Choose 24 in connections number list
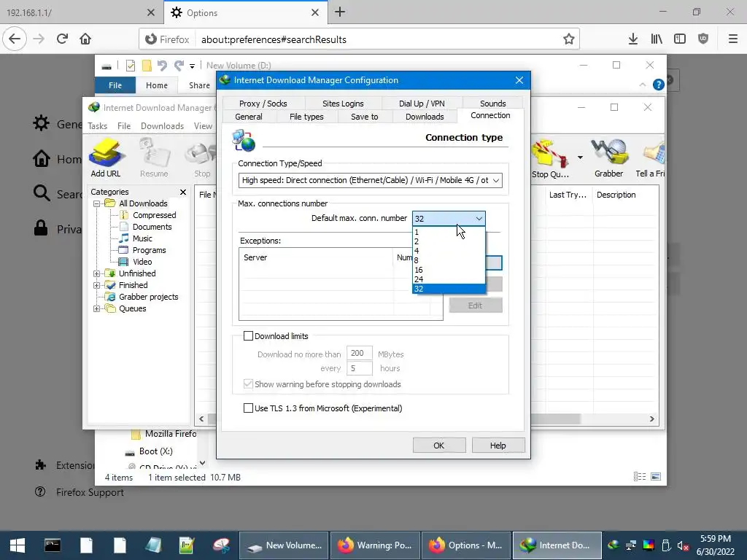The height and width of the screenshot is (560, 747). point(449,279)
